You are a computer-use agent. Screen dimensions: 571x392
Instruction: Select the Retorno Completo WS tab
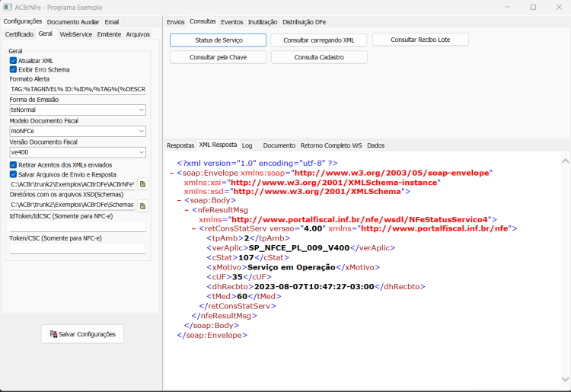click(331, 145)
